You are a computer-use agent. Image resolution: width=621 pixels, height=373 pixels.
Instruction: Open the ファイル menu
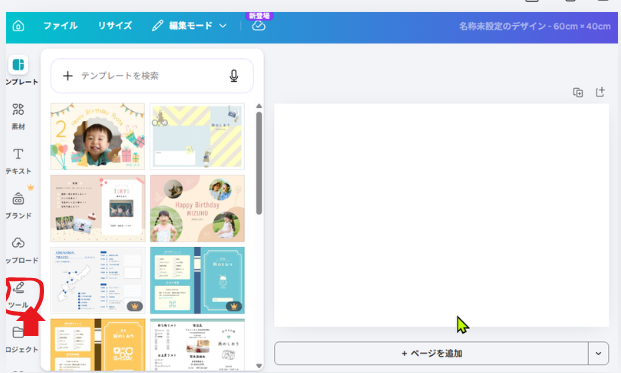pos(60,26)
